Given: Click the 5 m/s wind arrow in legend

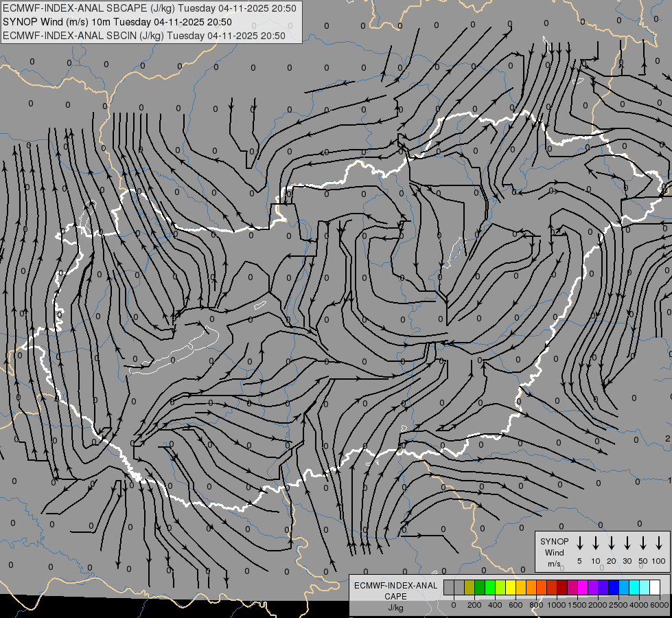Looking at the screenshot, I should (579, 543).
